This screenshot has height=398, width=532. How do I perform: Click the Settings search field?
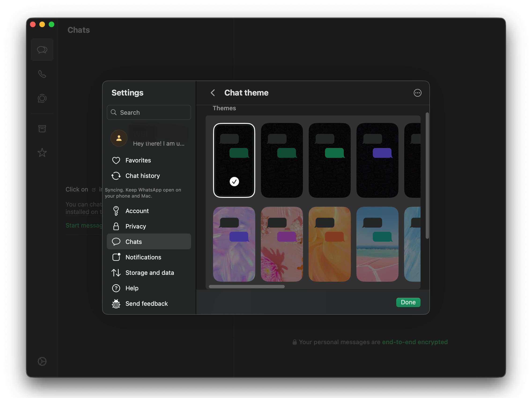[149, 112]
